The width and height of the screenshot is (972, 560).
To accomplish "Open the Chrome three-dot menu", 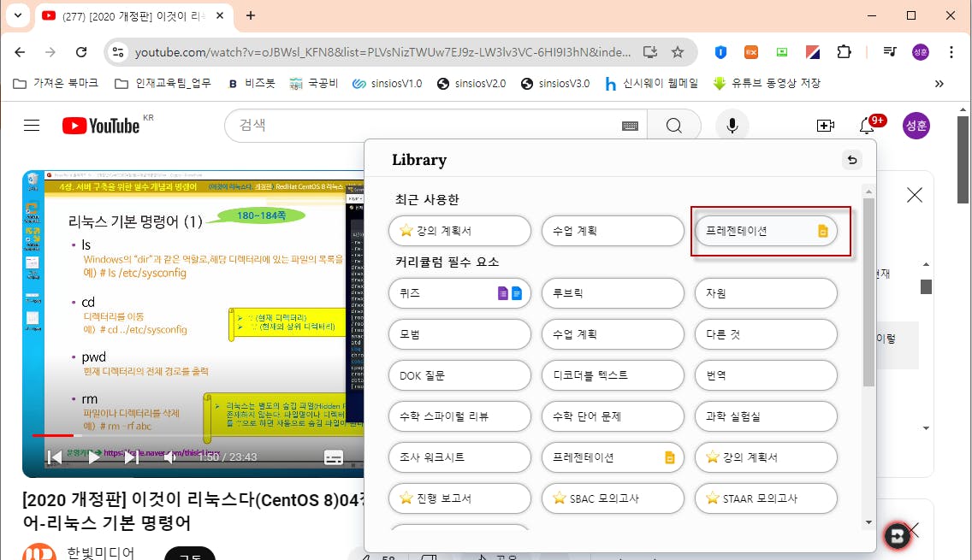I will (951, 52).
